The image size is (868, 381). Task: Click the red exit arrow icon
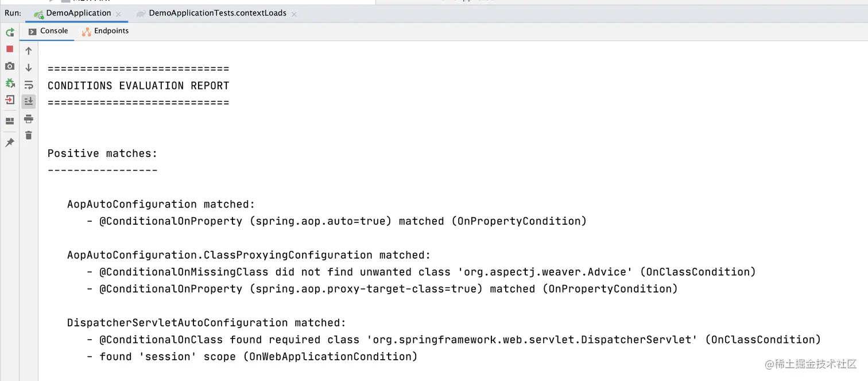coord(10,99)
